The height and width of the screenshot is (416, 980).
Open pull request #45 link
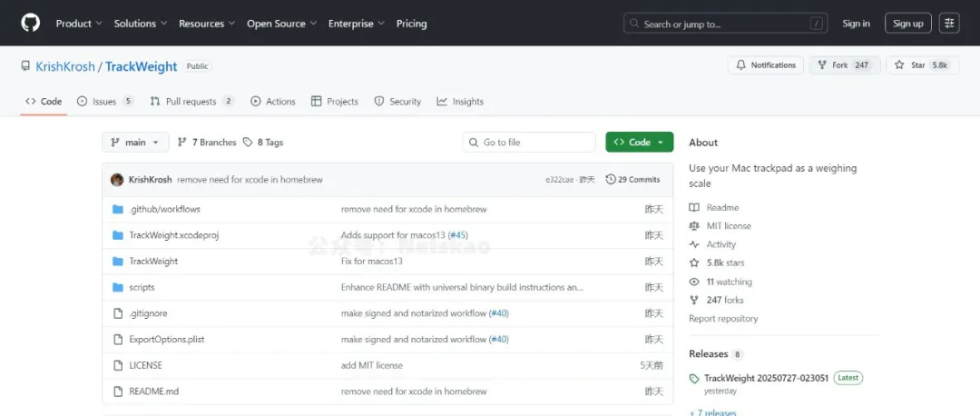pos(457,235)
